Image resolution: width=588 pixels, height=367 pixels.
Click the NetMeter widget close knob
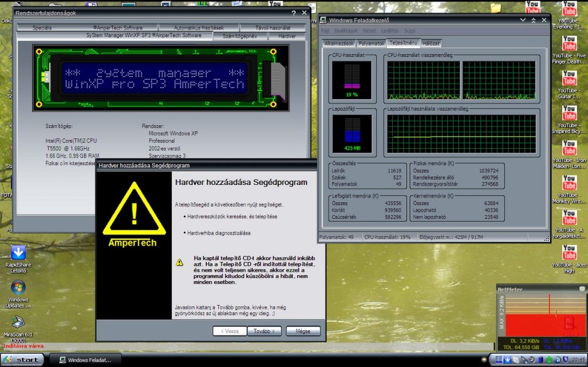[582, 288]
